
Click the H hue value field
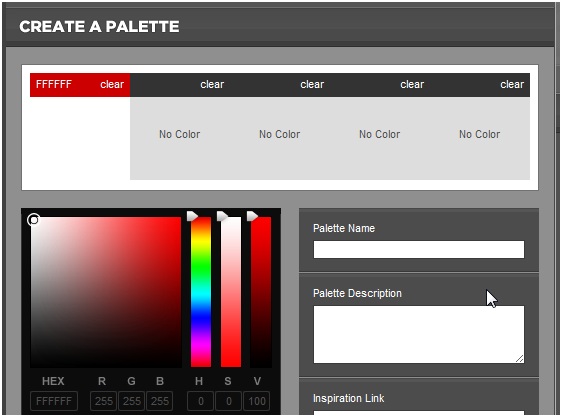(x=200, y=401)
